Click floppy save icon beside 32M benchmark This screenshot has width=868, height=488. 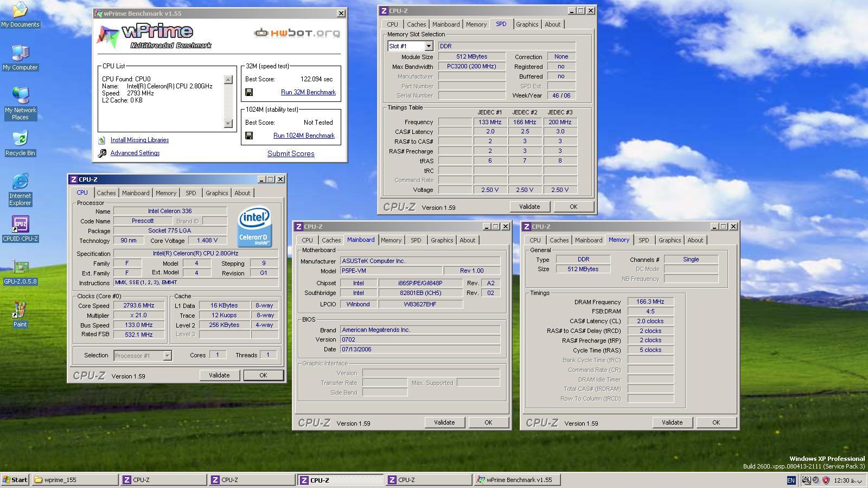pyautogui.click(x=249, y=92)
